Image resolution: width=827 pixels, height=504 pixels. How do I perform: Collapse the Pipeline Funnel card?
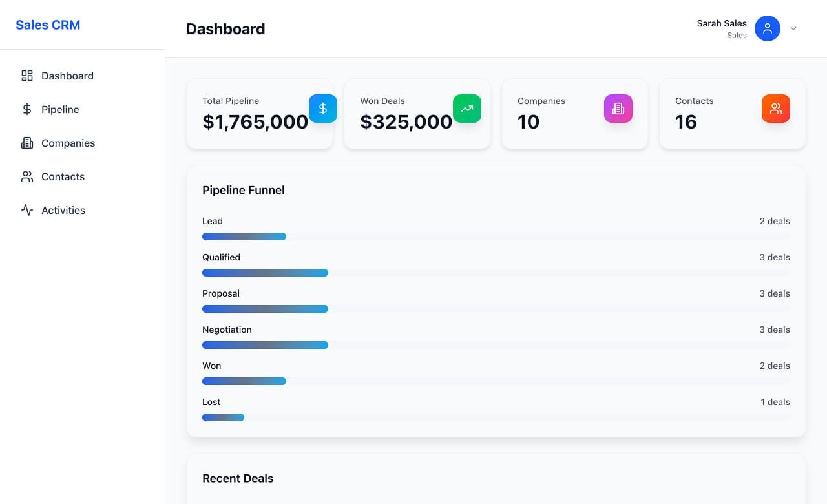pos(243,190)
